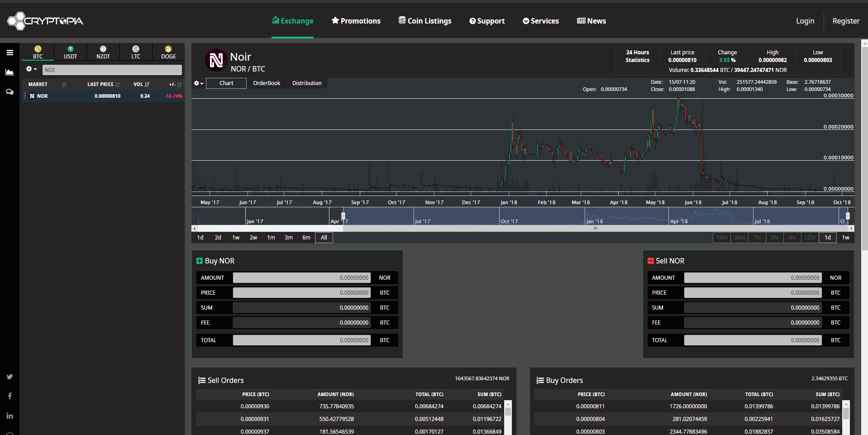This screenshot has height=435, width=868.
Task: Click the Register link
Action: click(846, 21)
